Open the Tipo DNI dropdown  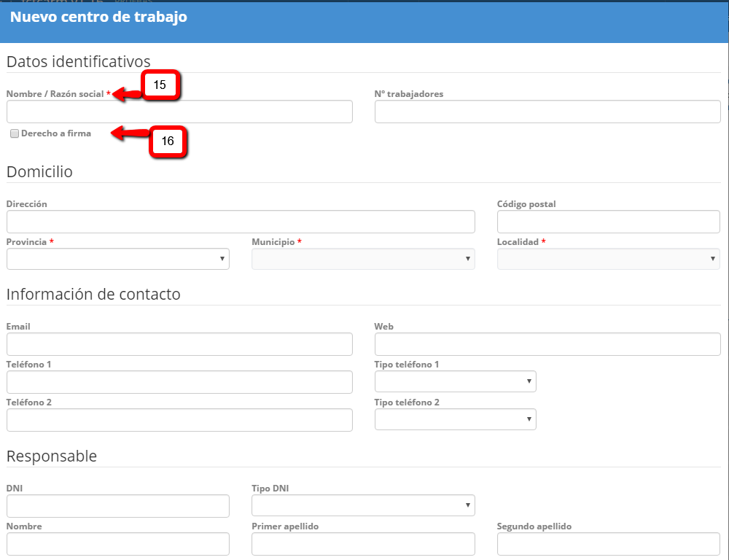[363, 505]
